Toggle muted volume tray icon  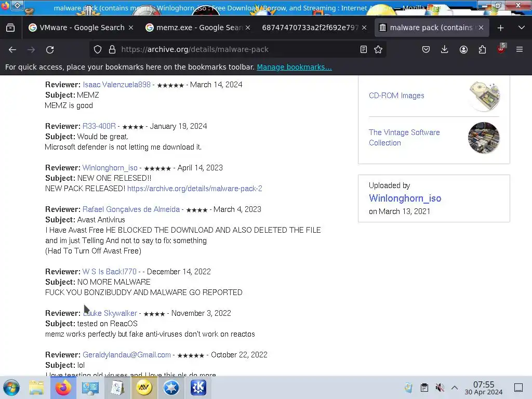coord(440,388)
